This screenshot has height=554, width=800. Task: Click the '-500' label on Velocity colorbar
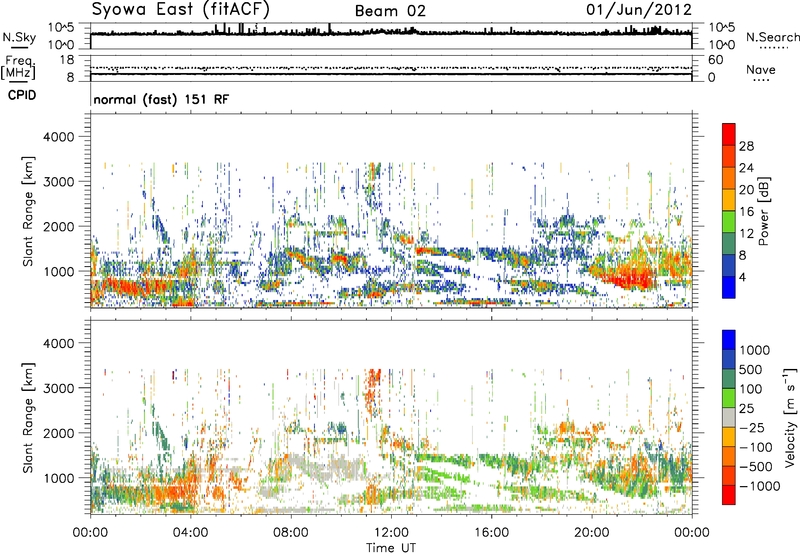pos(756,466)
